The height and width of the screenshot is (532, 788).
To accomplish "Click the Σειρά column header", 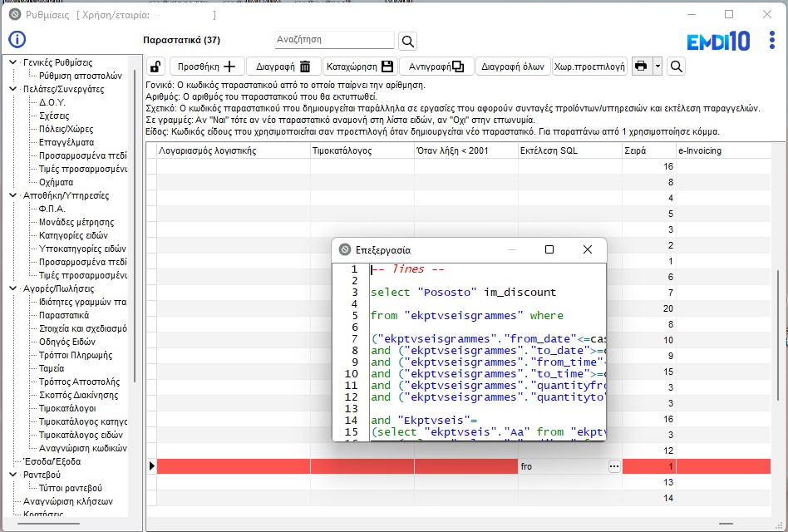I will pyautogui.click(x=649, y=150).
